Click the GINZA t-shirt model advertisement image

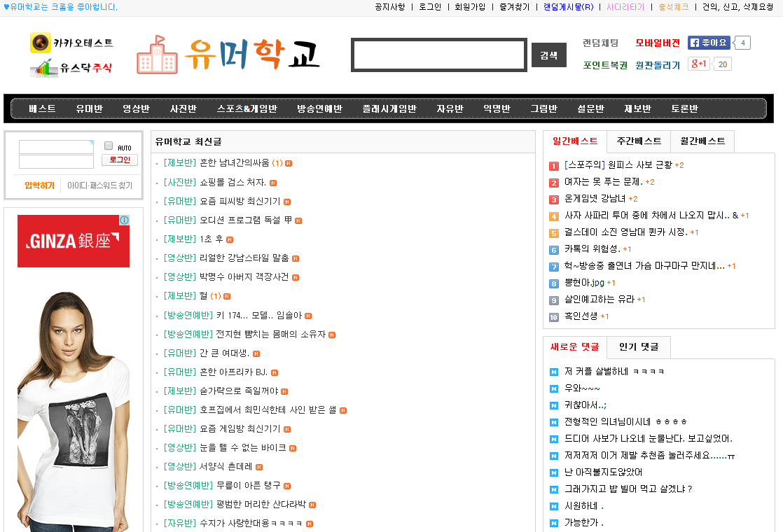73,406
